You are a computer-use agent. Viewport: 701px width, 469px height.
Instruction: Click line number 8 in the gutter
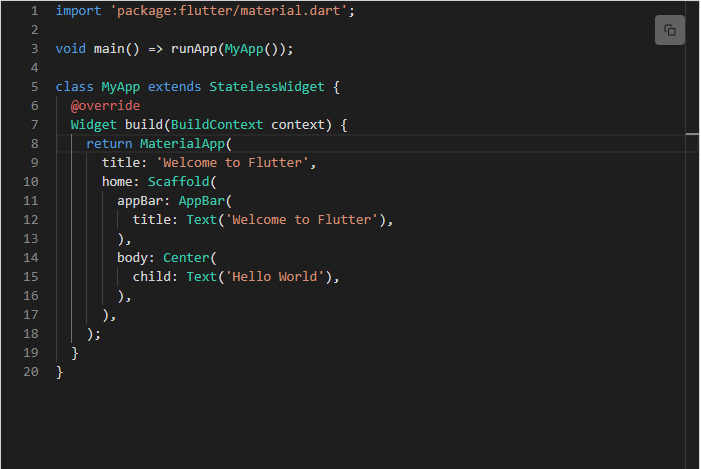tap(34, 144)
